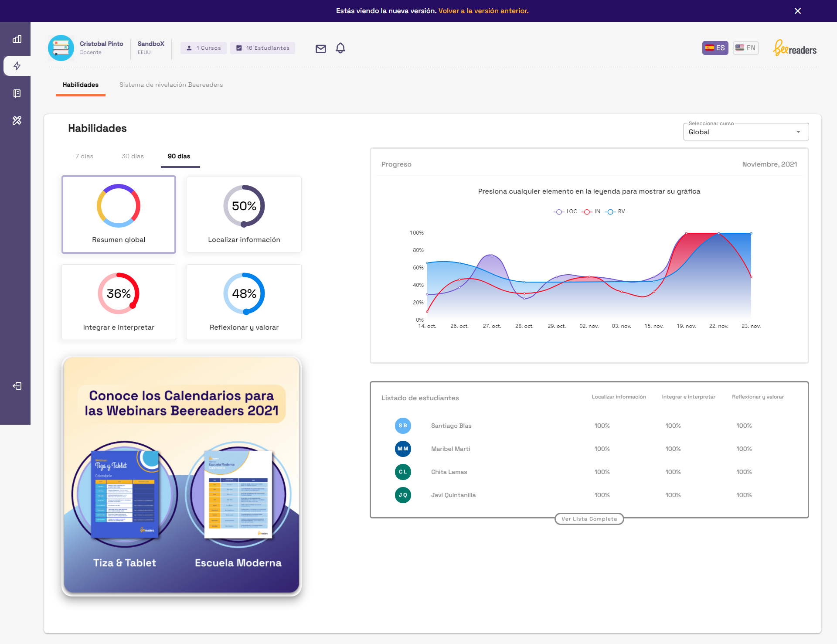Click the logout sidebar icon
Viewport: 837px width, 644px height.
[x=17, y=386]
